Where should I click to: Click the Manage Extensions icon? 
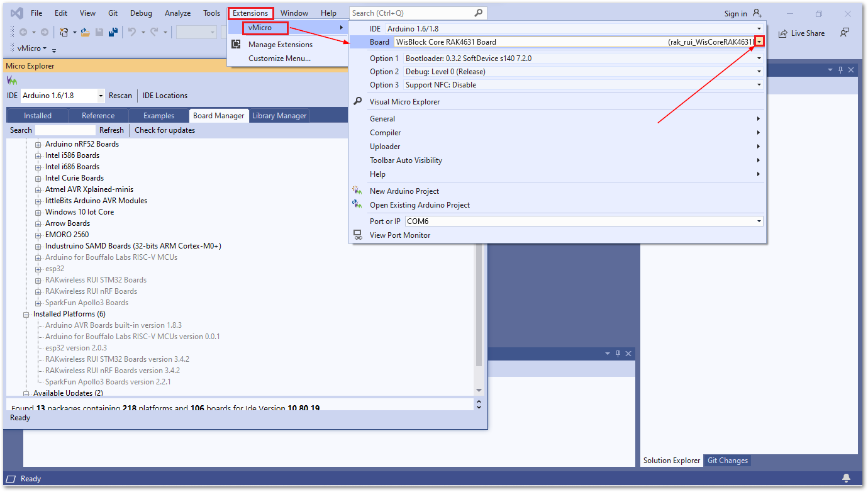(x=236, y=45)
